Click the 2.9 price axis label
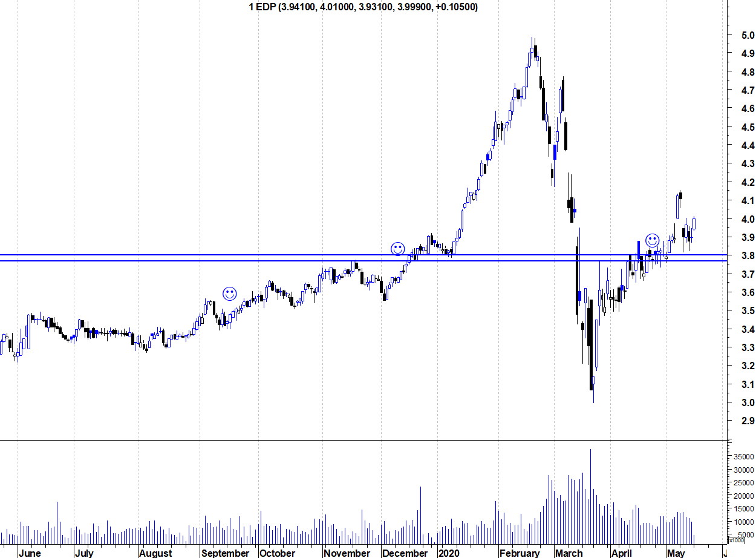This screenshot has width=756, height=558. coord(748,421)
